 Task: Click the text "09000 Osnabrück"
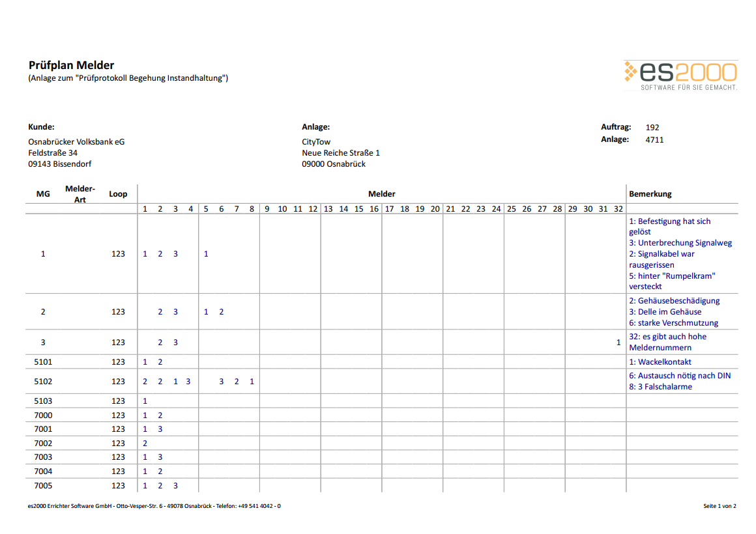pyautogui.click(x=334, y=164)
